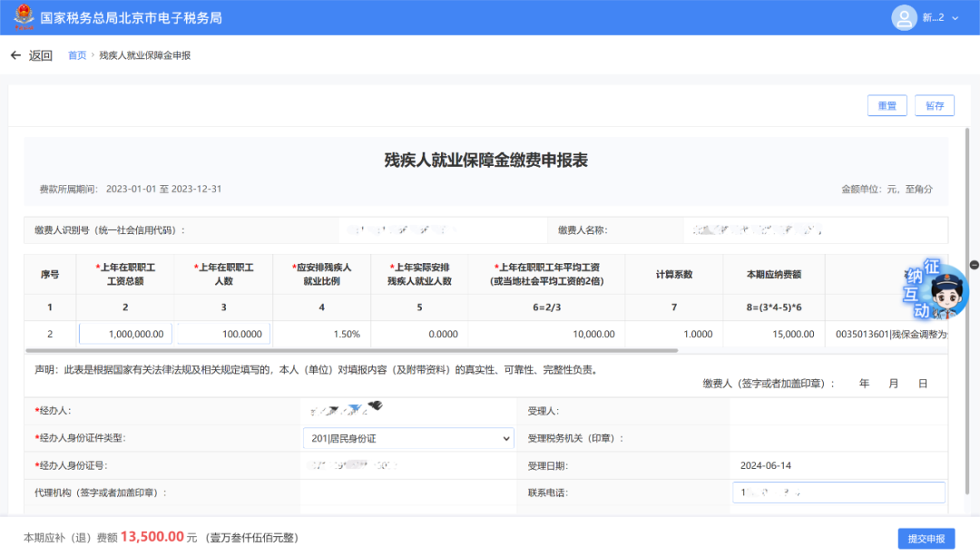Image resolution: width=980 pixels, height=556 pixels.
Task: Go to 首页 breadcrumb link
Action: click(77, 55)
